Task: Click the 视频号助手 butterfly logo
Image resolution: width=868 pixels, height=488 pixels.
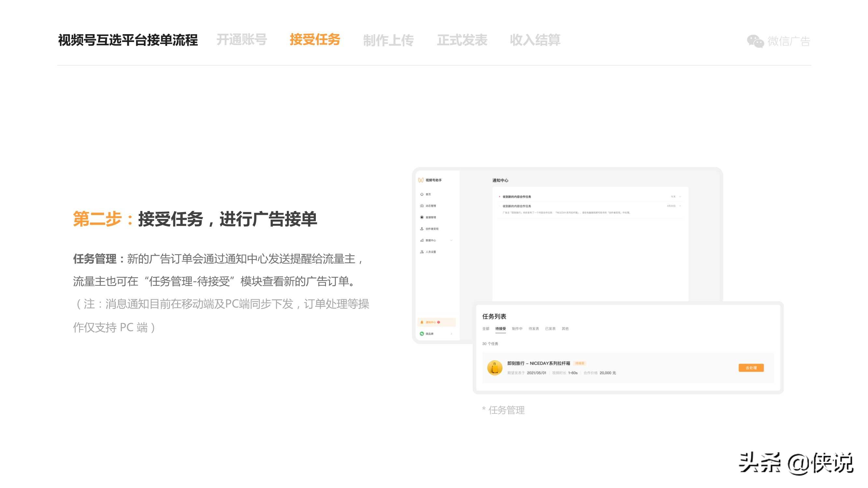Action: coord(421,180)
